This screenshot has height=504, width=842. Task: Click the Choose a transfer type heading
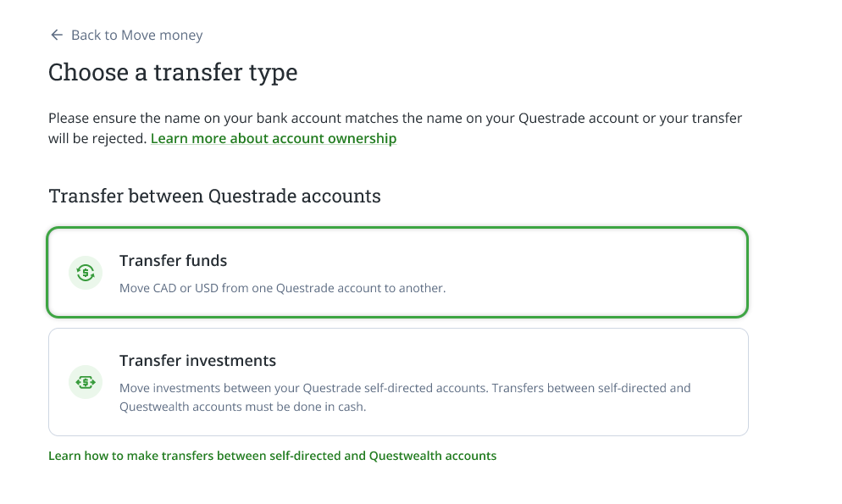172,73
